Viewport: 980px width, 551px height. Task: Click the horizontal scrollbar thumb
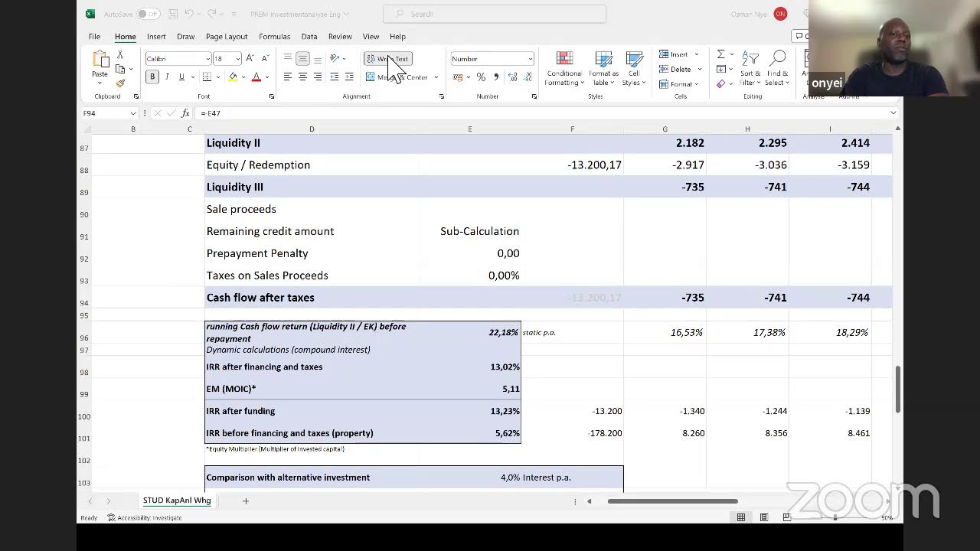(x=673, y=501)
